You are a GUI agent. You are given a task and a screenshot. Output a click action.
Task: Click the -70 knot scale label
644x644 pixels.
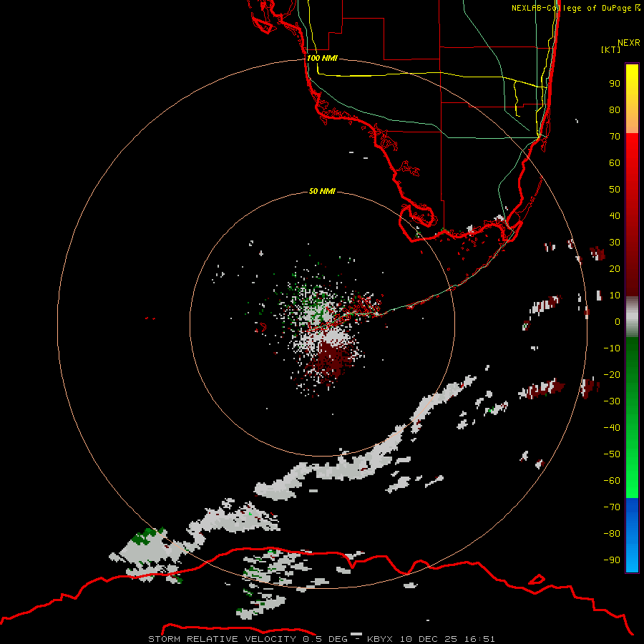[x=612, y=507]
